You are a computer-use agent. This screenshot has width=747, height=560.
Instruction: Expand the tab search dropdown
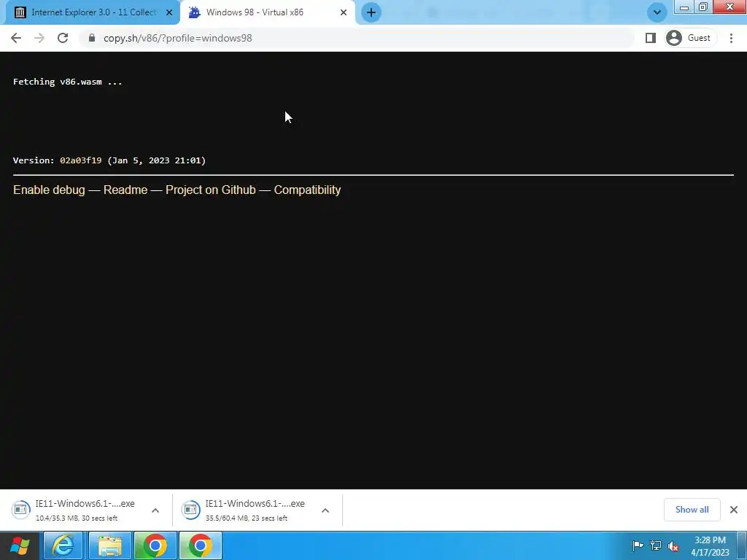[x=657, y=12]
